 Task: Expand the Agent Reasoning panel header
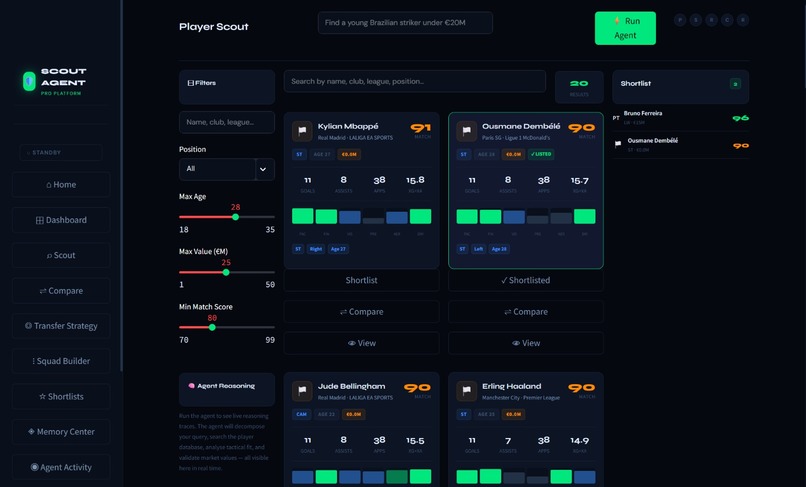[227, 389]
